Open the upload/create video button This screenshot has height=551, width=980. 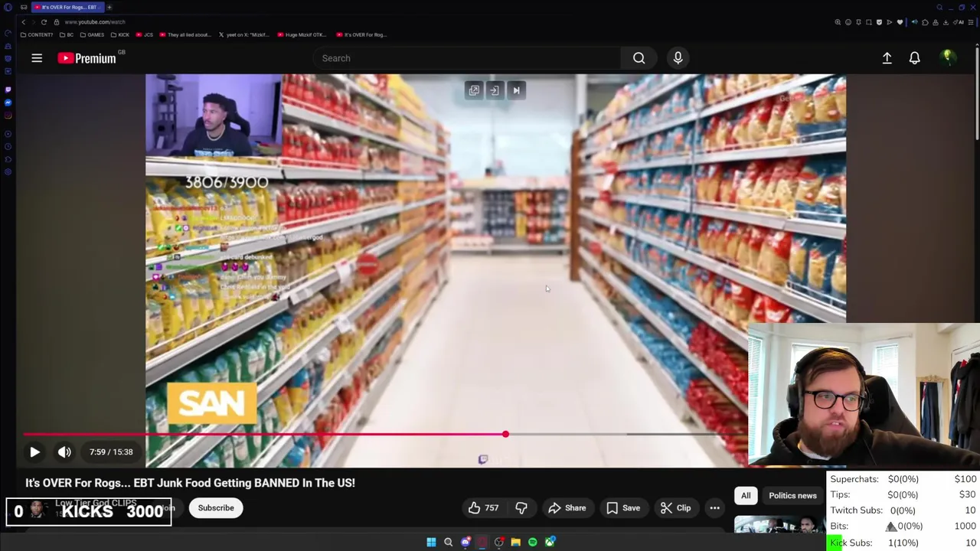pyautogui.click(x=887, y=58)
